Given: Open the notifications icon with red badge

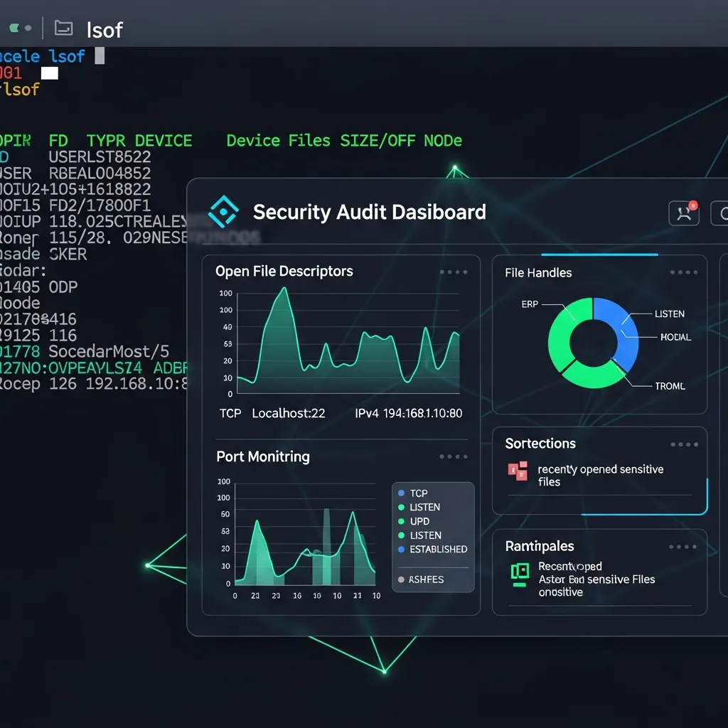Looking at the screenshot, I should point(683,213).
